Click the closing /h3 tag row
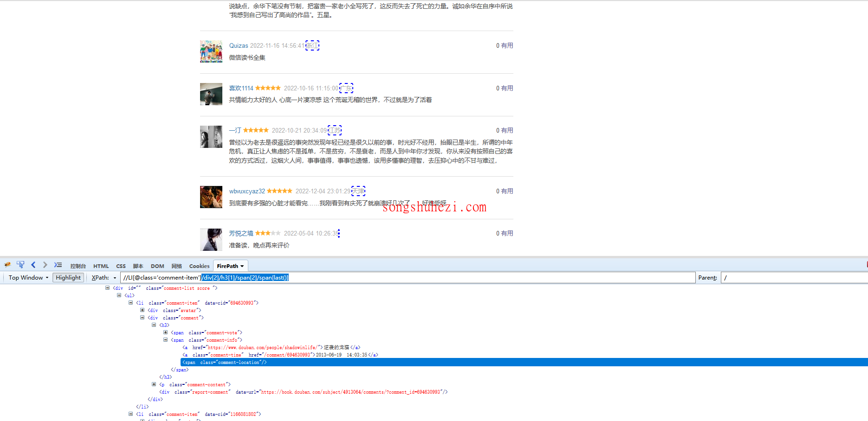868x421 pixels. point(166,377)
